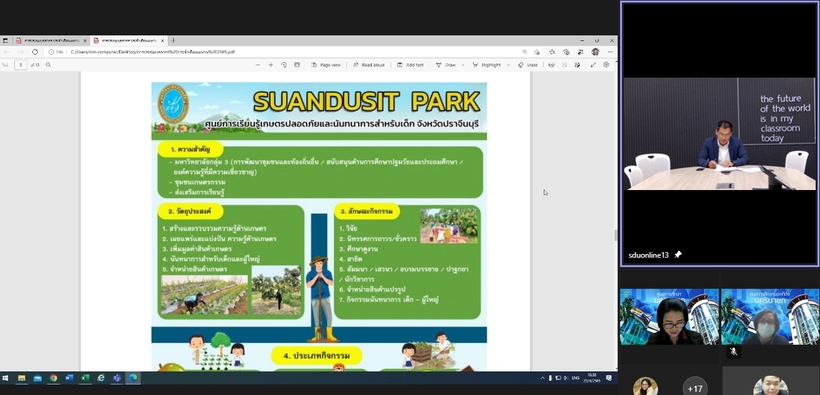Click the Zoom out minus icon in PDF toolbar
Image resolution: width=820 pixels, height=395 pixels.
[x=258, y=65]
